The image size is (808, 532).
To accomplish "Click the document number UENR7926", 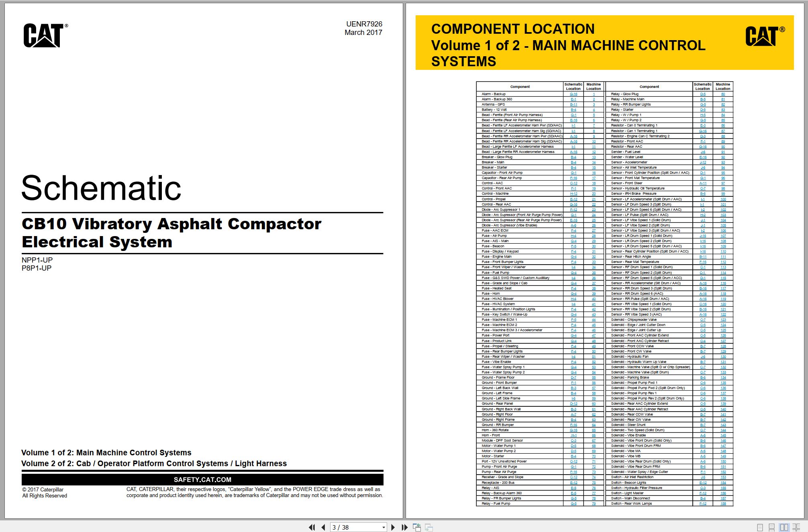I will pyautogui.click(x=364, y=24).
